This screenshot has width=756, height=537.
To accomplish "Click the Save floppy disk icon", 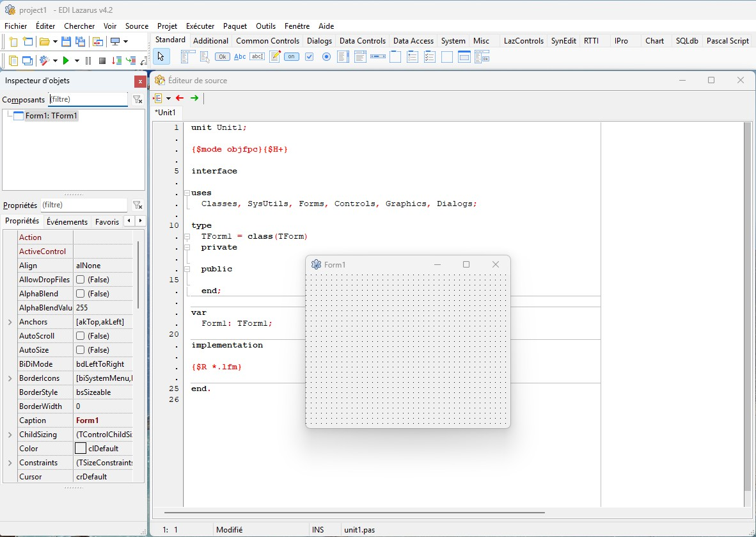I will 66,42.
